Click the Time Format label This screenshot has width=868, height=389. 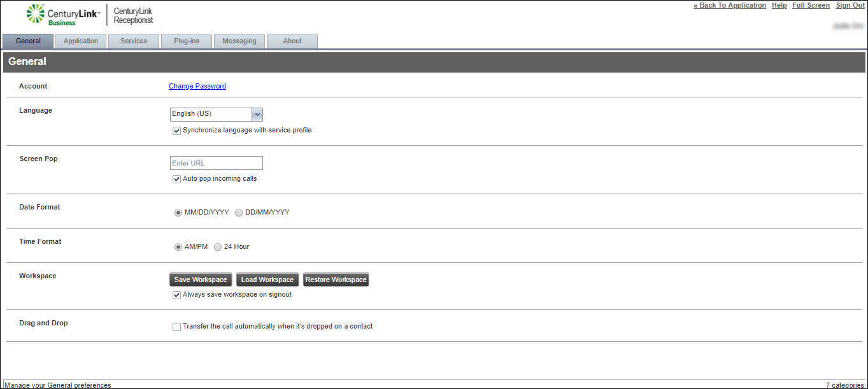click(x=40, y=241)
